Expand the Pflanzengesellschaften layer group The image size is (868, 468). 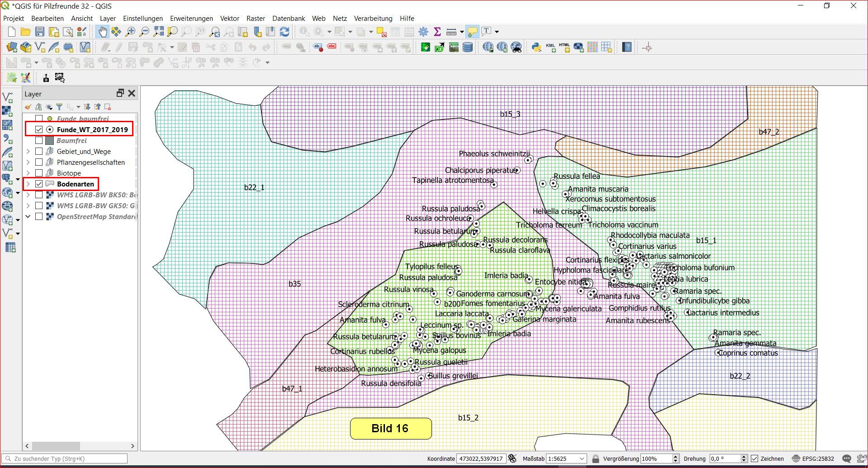pyautogui.click(x=28, y=162)
